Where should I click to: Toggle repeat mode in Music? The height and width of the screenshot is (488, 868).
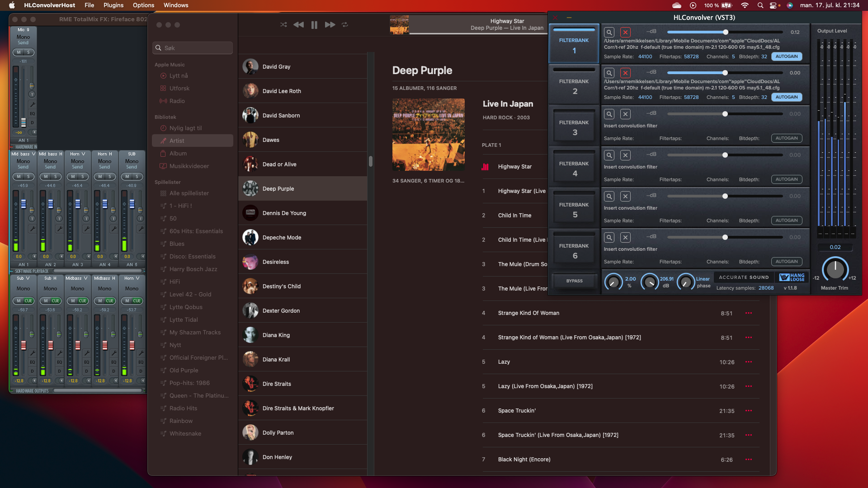[x=345, y=24]
